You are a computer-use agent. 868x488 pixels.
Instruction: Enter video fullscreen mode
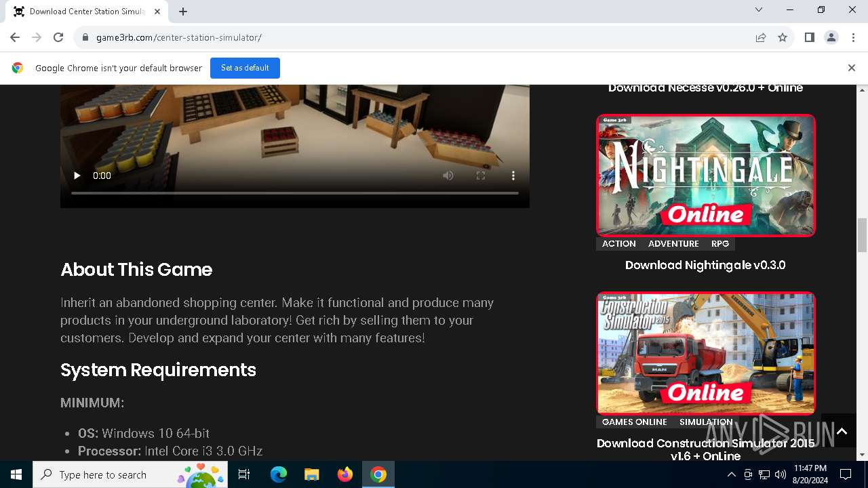coord(481,176)
